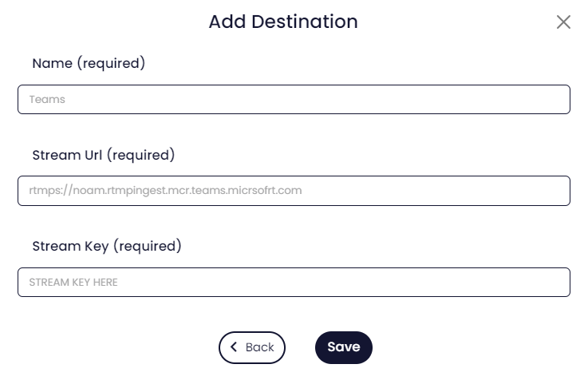The image size is (588, 384).
Task: Place cursor in the destination name box
Action: 294,100
